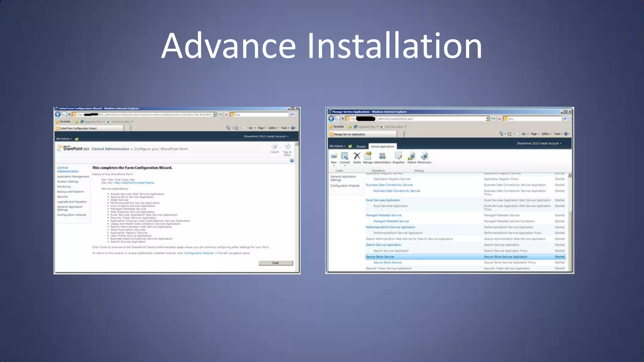Image resolution: width=644 pixels, height=362 pixels.
Task: Open Tools menu in wizard window toolbar
Action: click(x=285, y=128)
